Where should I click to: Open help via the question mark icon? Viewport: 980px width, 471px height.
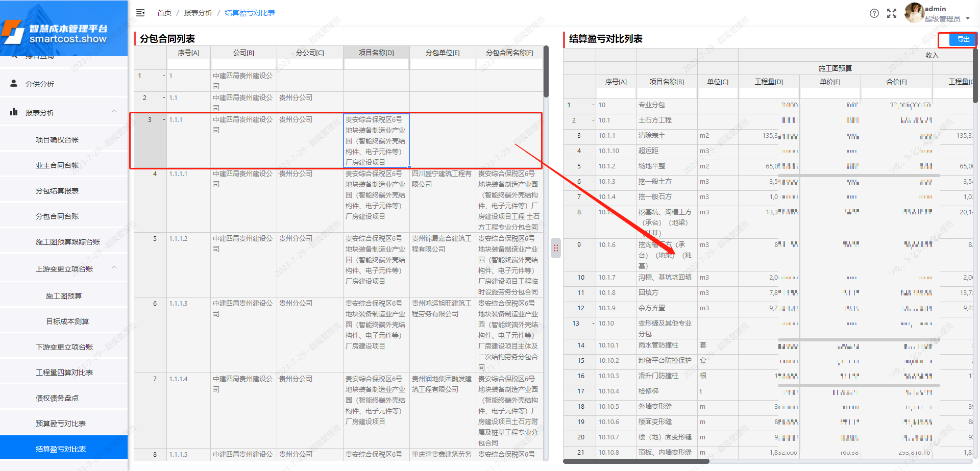coord(874,14)
